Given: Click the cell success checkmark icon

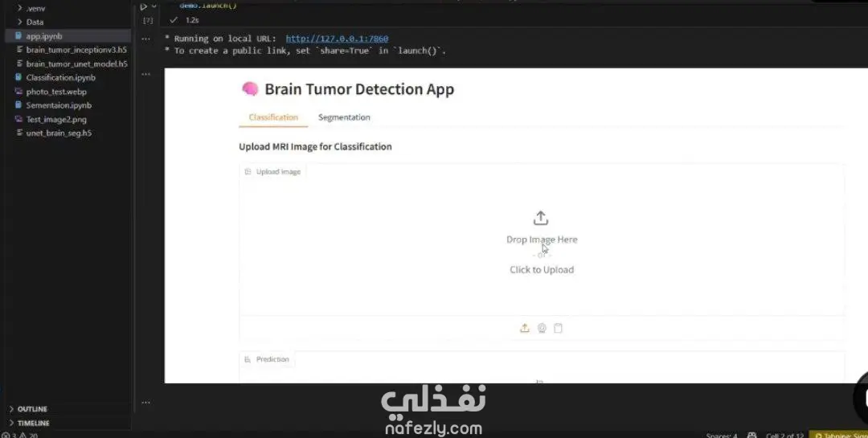Looking at the screenshot, I should [x=174, y=20].
